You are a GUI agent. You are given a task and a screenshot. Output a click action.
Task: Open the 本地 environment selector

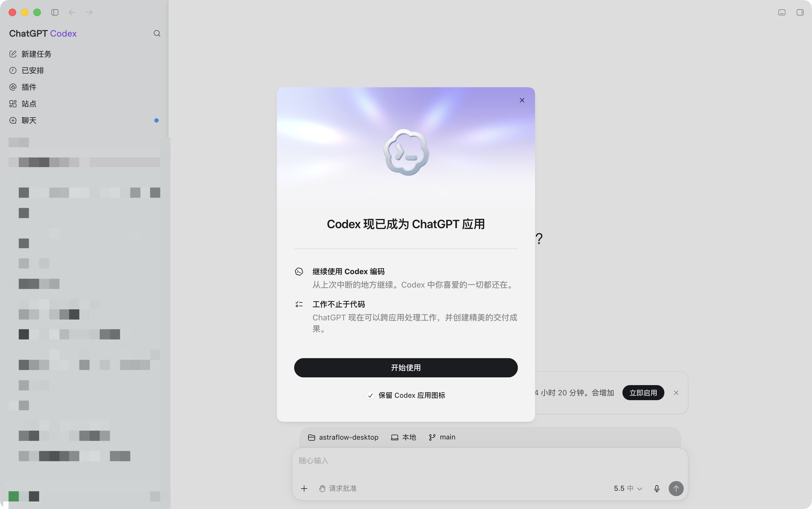(404, 437)
